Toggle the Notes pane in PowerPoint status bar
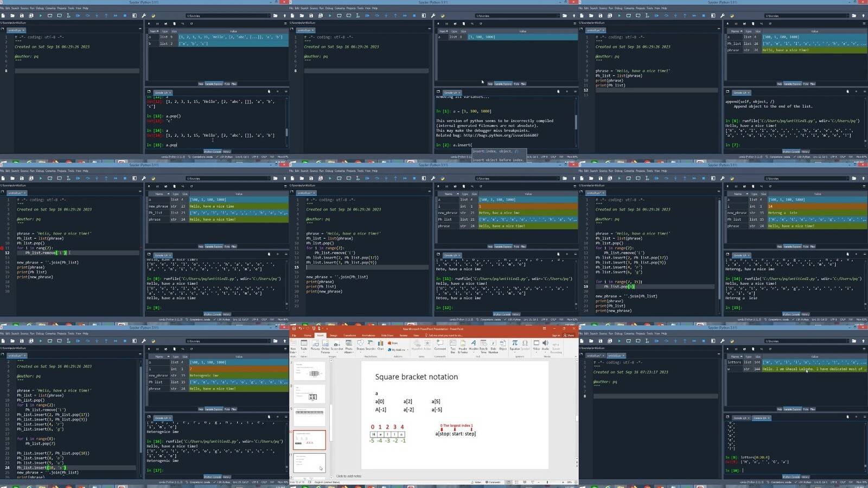 pos(476,482)
